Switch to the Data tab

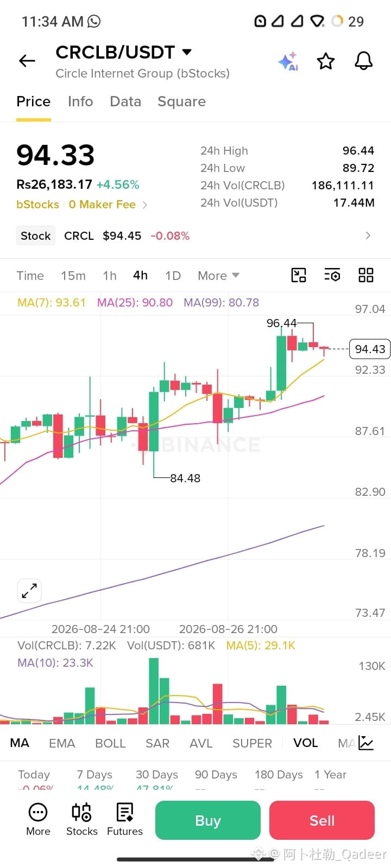(x=125, y=101)
